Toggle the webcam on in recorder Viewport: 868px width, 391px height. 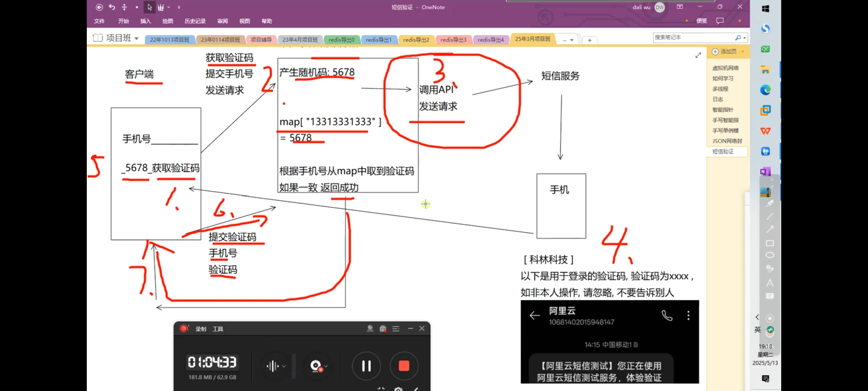(x=316, y=366)
